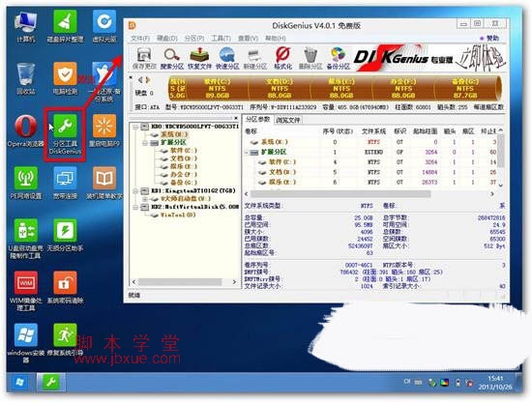Viewport: 532px width, 402px height.
Task: Click the partition table horizontal scrollbar
Action: click(x=340, y=194)
